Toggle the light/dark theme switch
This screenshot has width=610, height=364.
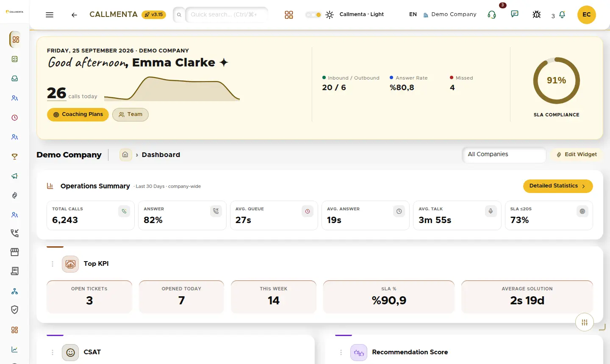coord(313,15)
